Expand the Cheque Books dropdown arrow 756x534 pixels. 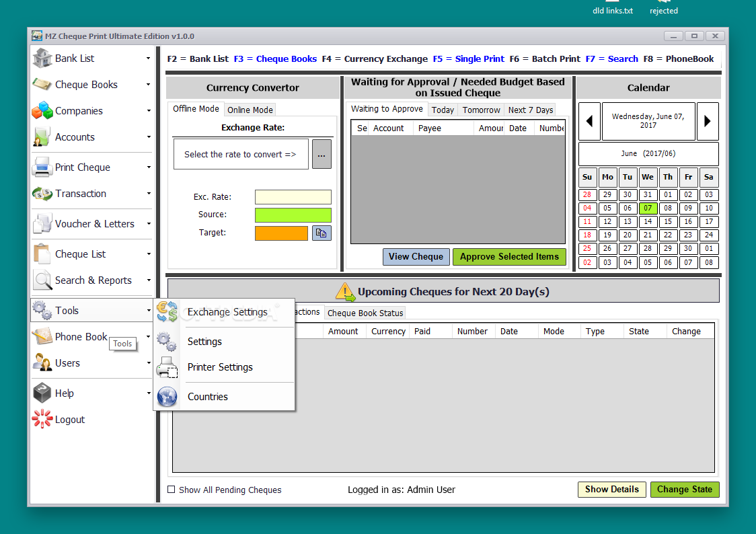point(149,84)
